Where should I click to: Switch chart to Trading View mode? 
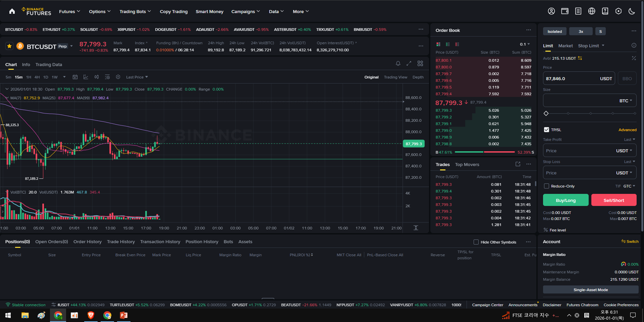(395, 77)
